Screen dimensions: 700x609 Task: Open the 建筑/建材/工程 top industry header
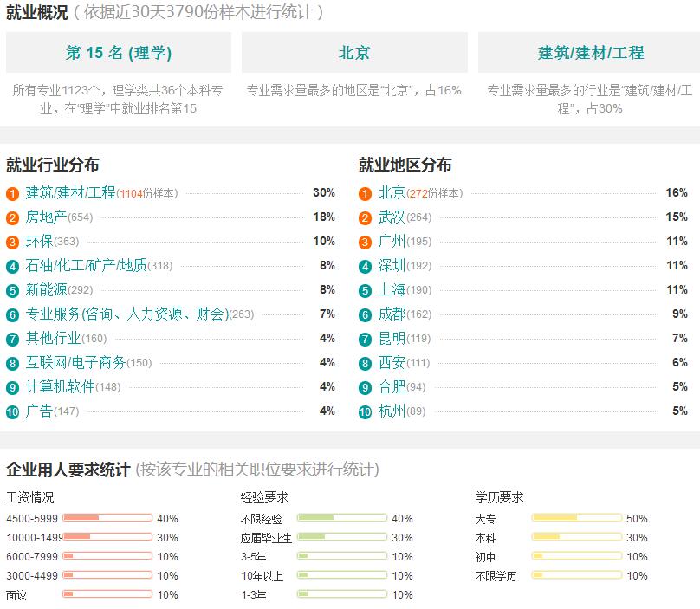[590, 53]
